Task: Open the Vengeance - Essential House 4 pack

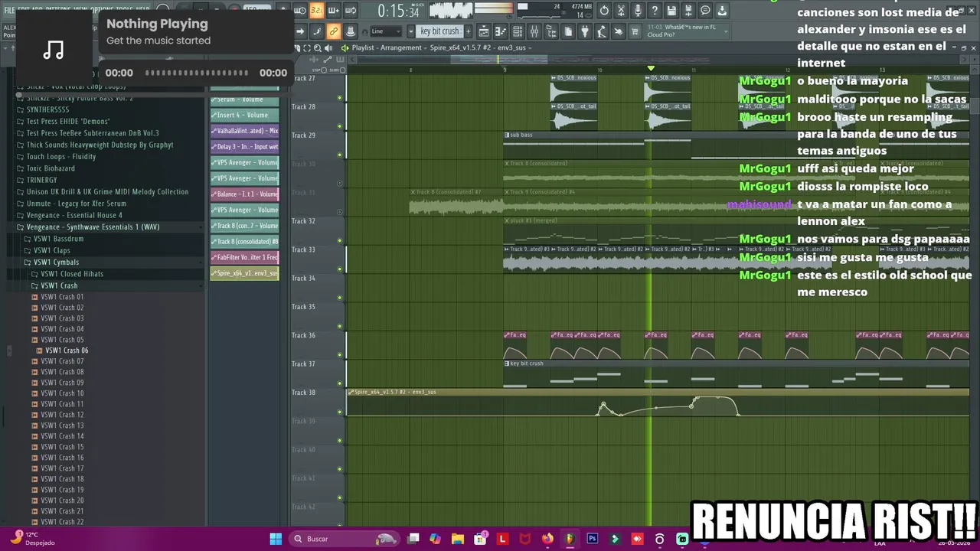Action: click(74, 215)
